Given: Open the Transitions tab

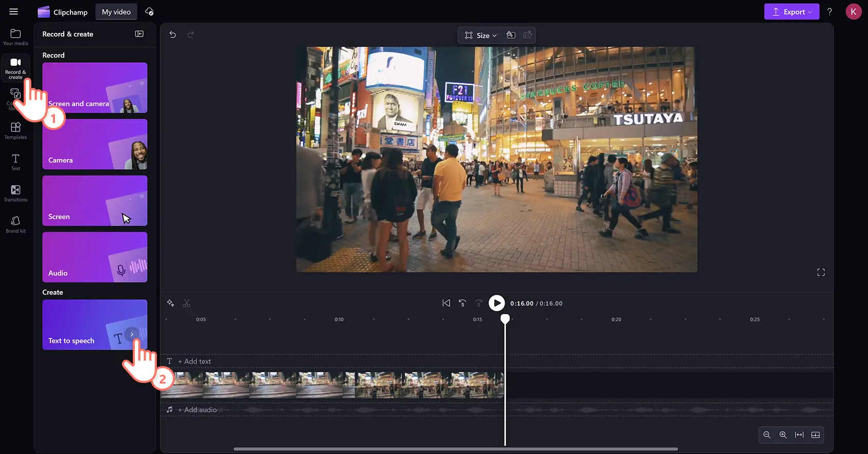Looking at the screenshot, I should (x=15, y=193).
